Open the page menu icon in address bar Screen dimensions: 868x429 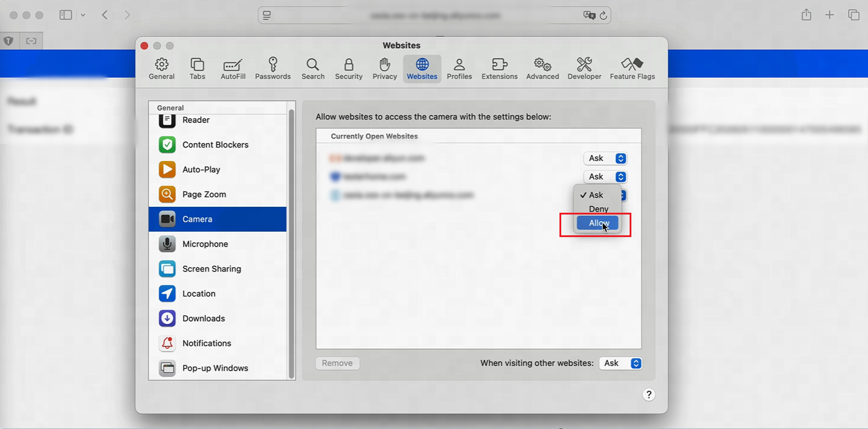267,15
